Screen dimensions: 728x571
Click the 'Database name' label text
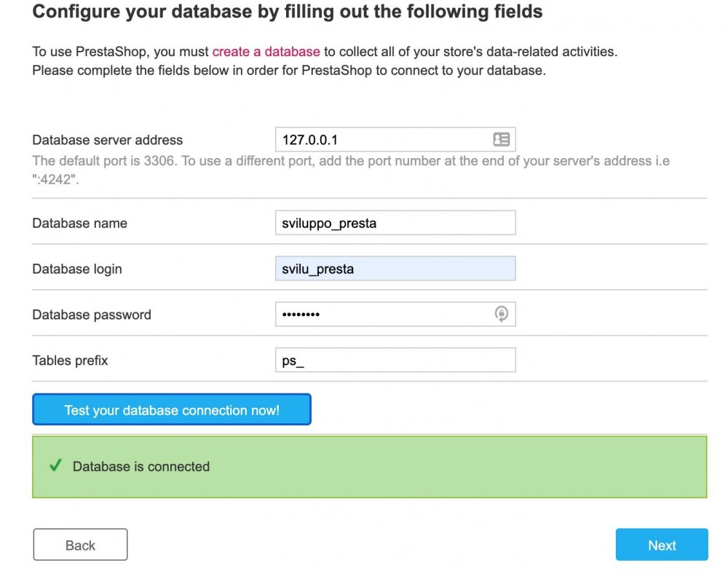(79, 224)
